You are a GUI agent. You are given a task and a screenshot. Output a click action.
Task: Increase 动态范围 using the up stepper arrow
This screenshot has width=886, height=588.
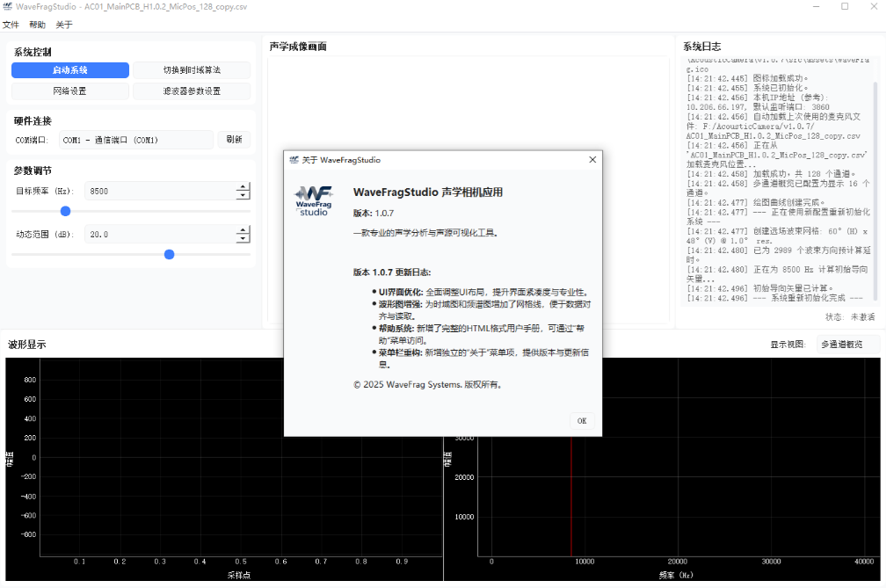(x=243, y=229)
